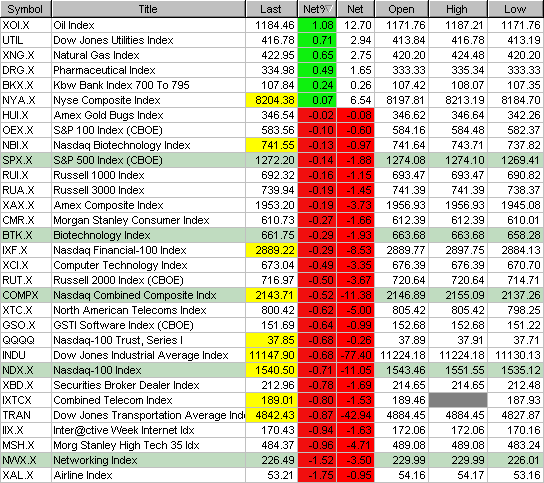Select the Nasdaq-100 Trust, Series I row
Image resolution: width=544 pixels, height=483 pixels.
point(272,340)
